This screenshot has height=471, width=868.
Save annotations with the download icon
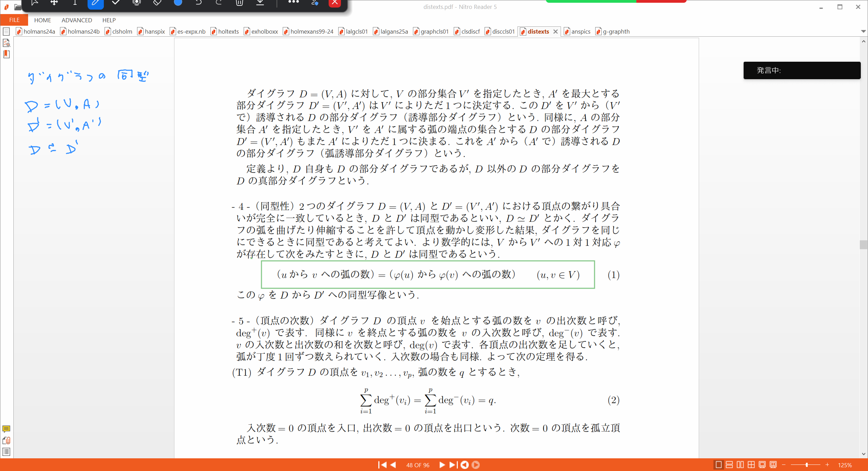coord(260,3)
